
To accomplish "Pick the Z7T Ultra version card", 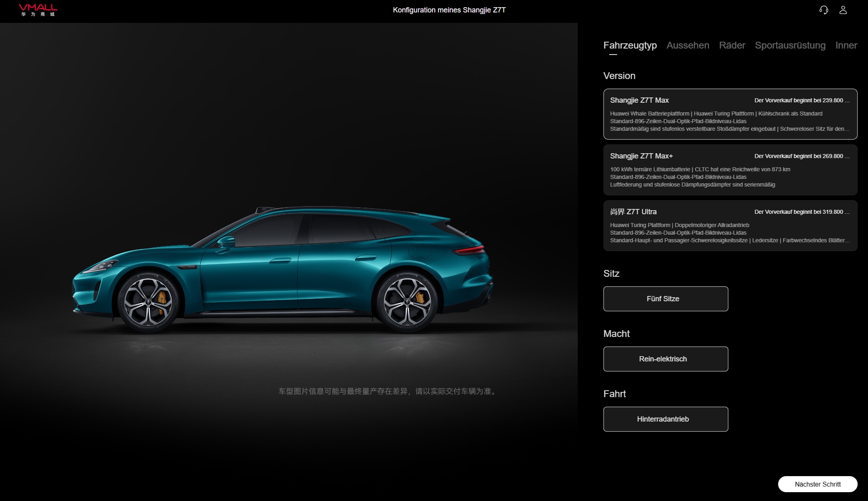I will [729, 226].
